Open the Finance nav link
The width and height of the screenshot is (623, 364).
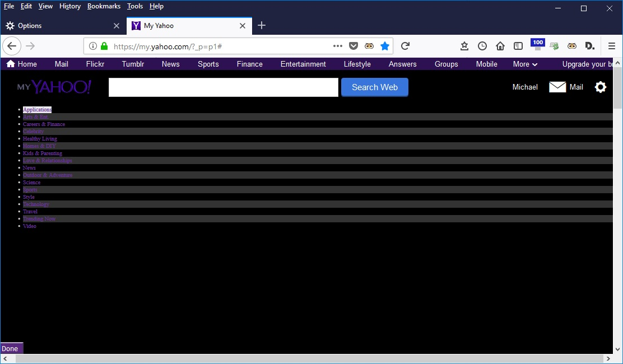249,64
